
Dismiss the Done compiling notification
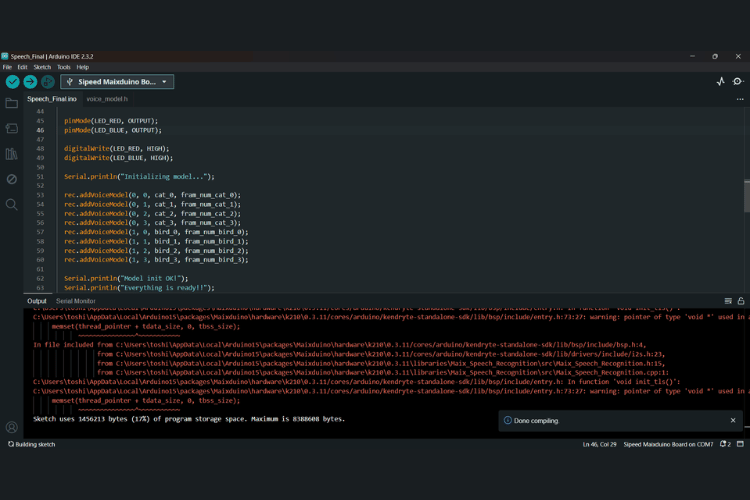(x=733, y=420)
